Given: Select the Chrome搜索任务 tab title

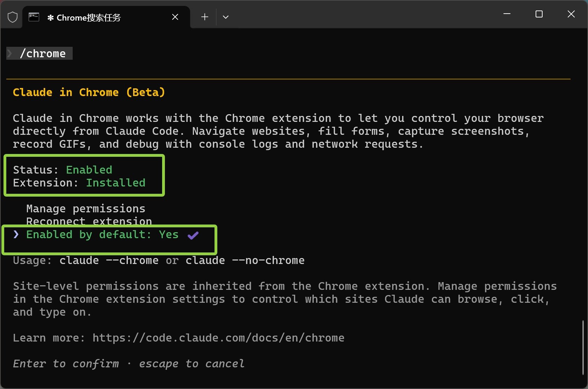Looking at the screenshot, I should click(88, 17).
